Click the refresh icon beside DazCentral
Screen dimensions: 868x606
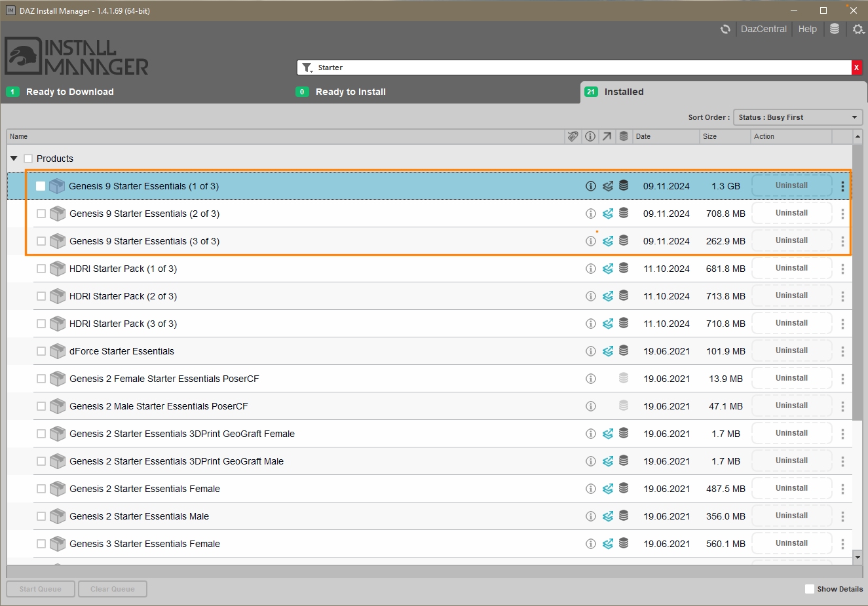(725, 29)
